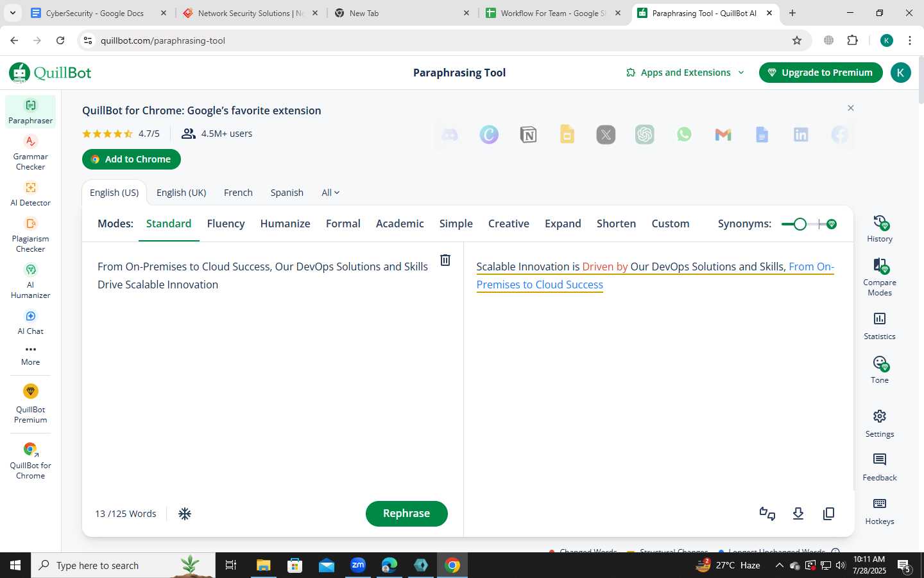Open AI Chat from sidebar
Image resolution: width=924 pixels, height=578 pixels.
pos(30,322)
